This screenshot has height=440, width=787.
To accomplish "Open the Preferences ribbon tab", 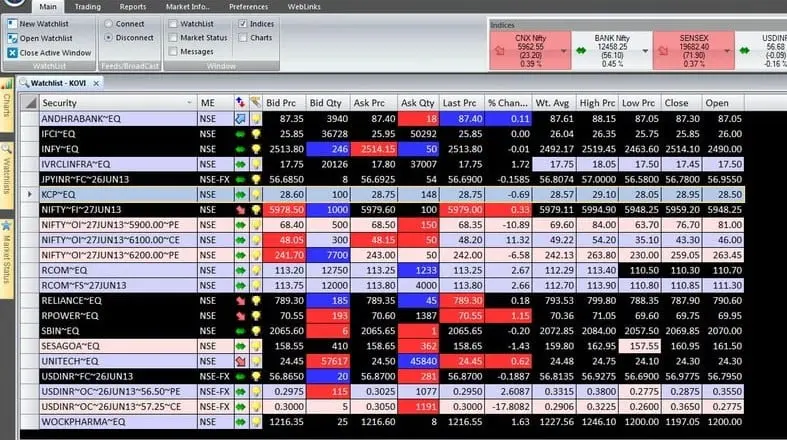I will coord(248,7).
